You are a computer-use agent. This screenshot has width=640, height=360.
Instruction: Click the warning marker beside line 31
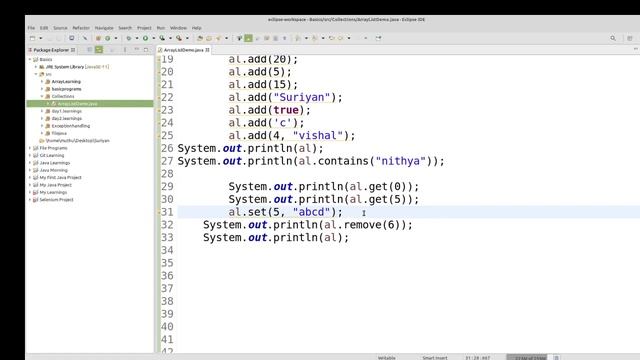pos(158,212)
